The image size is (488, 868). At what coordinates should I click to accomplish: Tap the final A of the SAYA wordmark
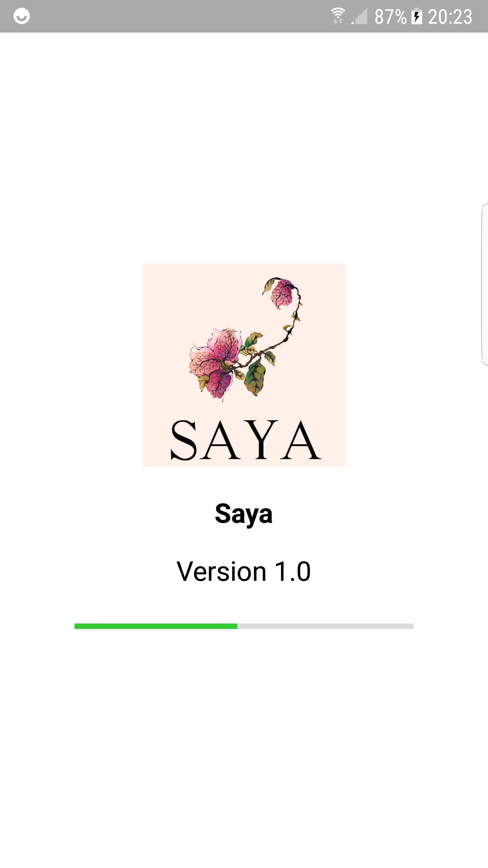pos(300,440)
